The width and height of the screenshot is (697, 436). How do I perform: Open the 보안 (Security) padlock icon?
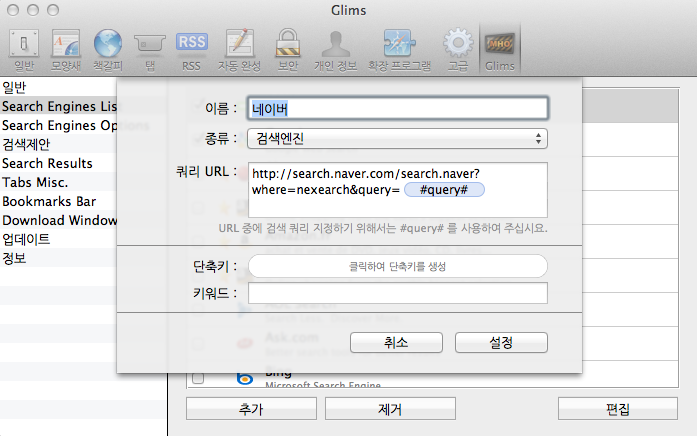click(x=288, y=50)
